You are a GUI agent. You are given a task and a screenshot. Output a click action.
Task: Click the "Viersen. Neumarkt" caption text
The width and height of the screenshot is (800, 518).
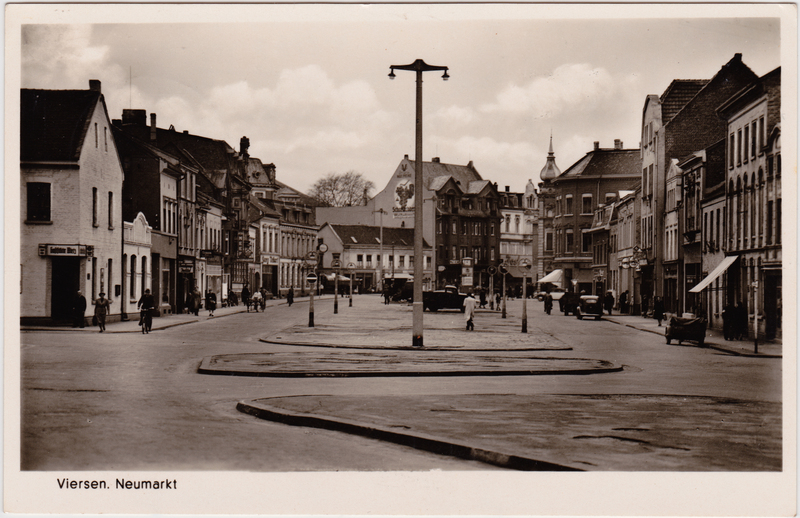(117, 484)
